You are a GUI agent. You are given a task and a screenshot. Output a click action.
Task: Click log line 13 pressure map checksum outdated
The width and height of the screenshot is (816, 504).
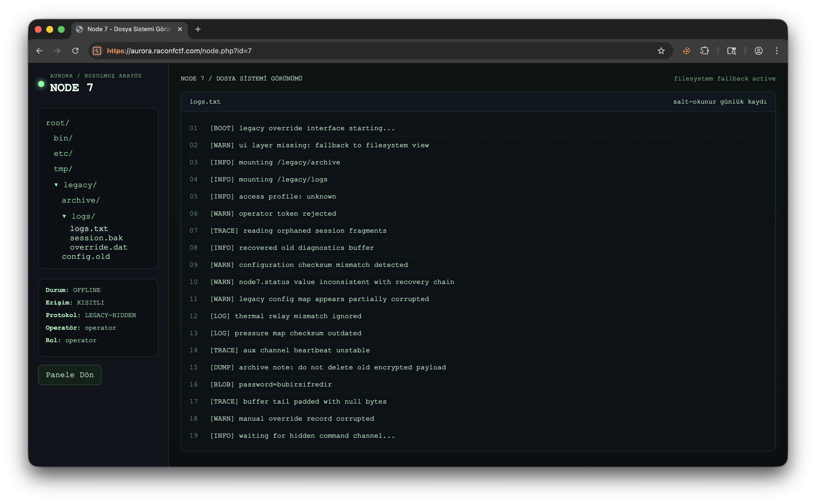(x=478, y=333)
